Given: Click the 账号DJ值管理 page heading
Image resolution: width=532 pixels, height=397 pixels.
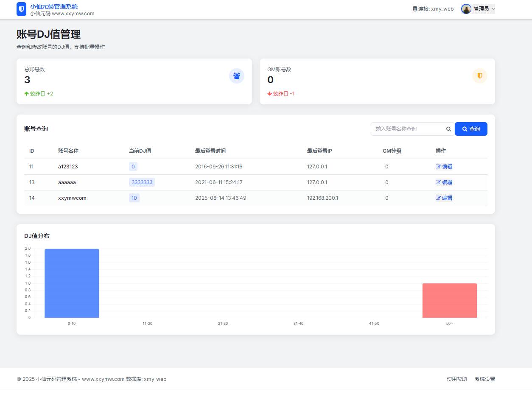Looking at the screenshot, I should point(48,34).
